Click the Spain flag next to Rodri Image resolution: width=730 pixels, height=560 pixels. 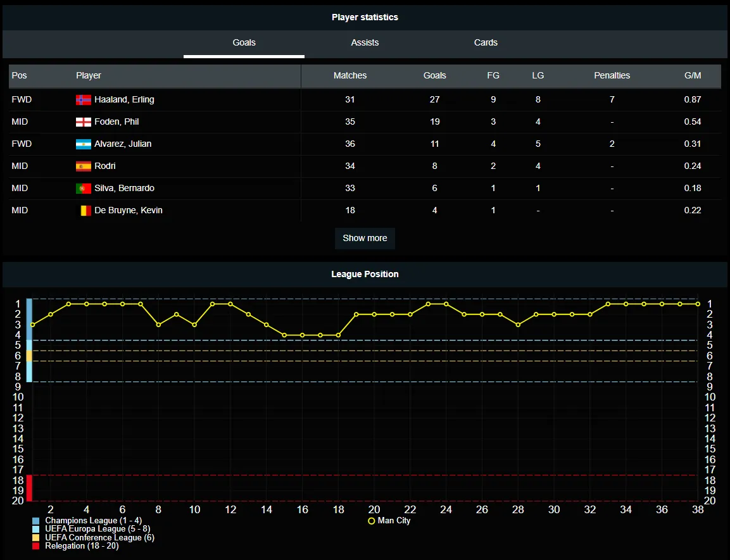click(x=84, y=166)
